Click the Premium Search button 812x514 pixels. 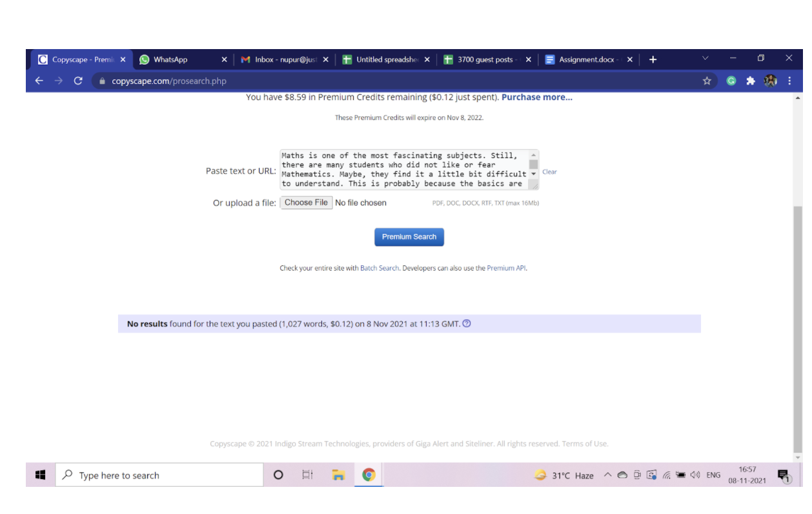[x=409, y=237]
